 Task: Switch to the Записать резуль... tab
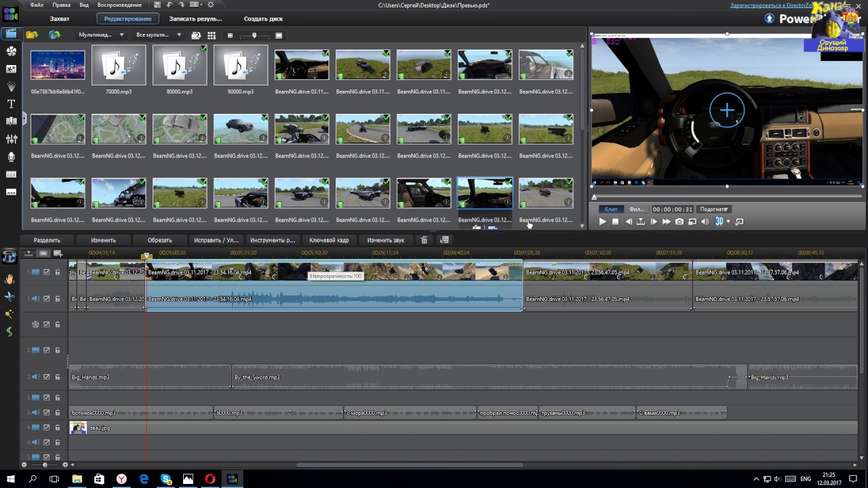(x=195, y=19)
